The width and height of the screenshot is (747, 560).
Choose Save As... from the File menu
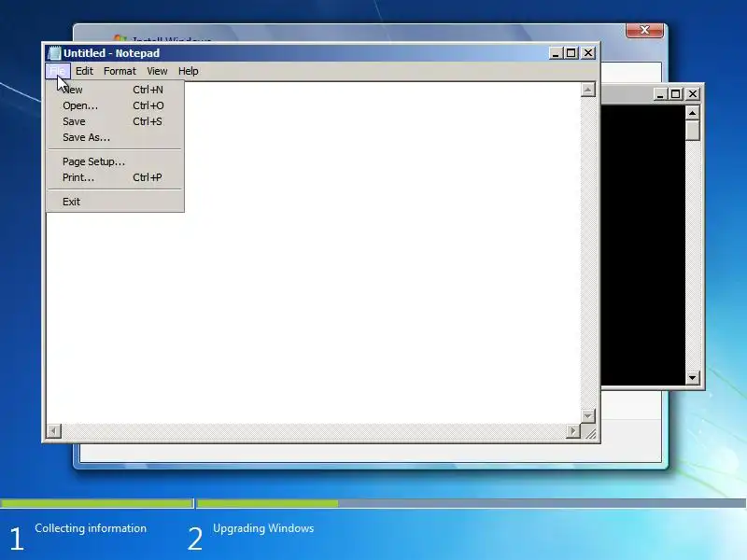coord(115,137)
